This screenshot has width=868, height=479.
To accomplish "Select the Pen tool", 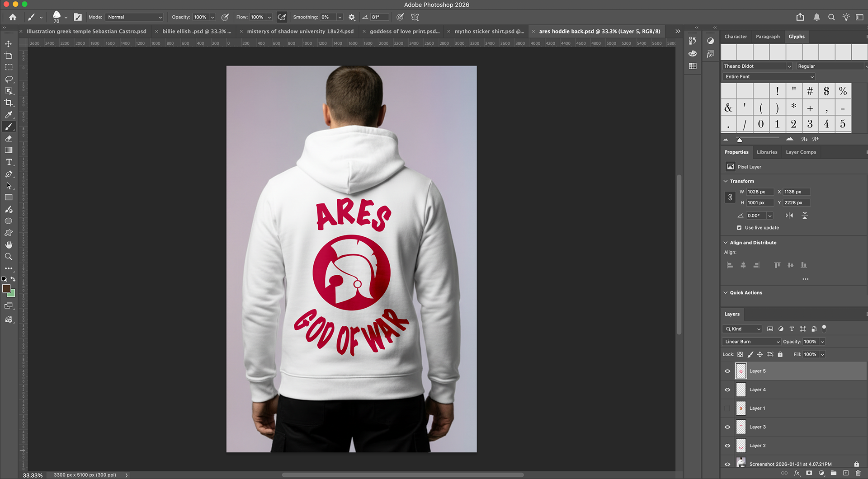I will point(9,174).
